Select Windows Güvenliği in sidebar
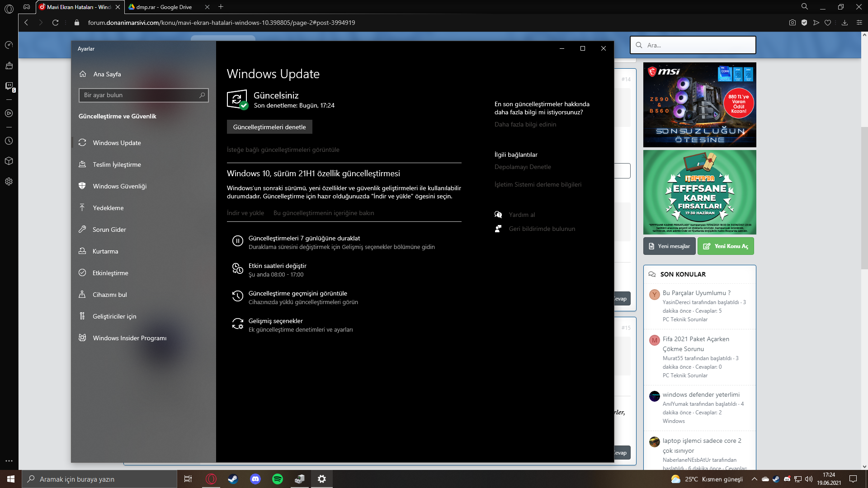 [x=119, y=186]
